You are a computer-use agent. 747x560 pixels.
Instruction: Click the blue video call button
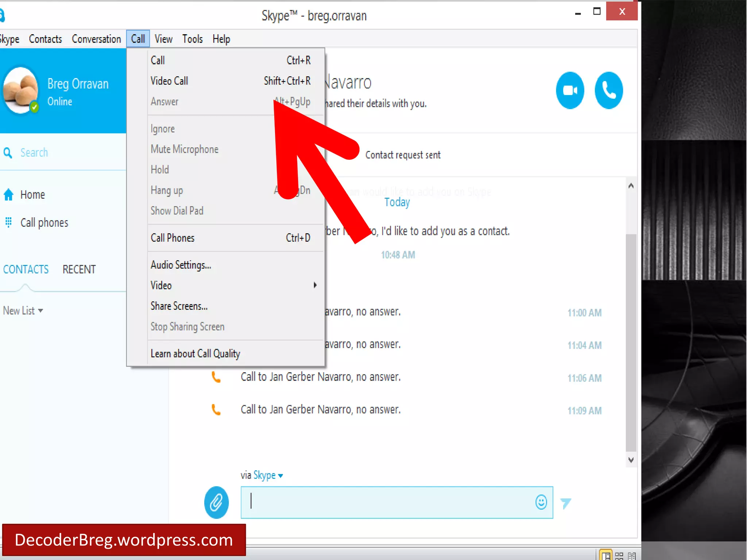(570, 90)
